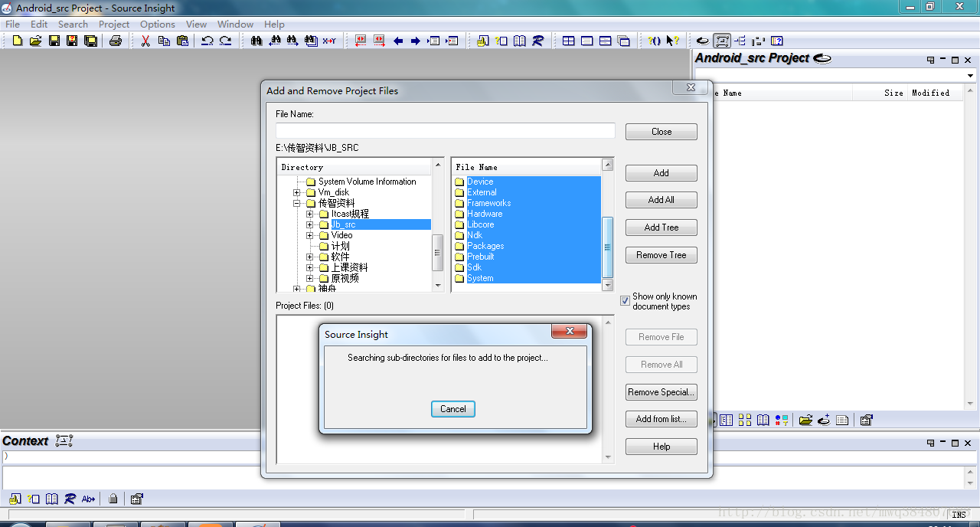This screenshot has width=980, height=527.
Task: Click the blue Go Forward arrow
Action: tap(416, 41)
